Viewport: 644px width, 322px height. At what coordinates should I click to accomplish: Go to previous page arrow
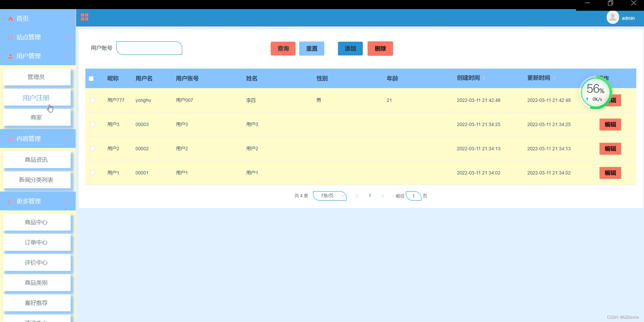[x=357, y=196]
